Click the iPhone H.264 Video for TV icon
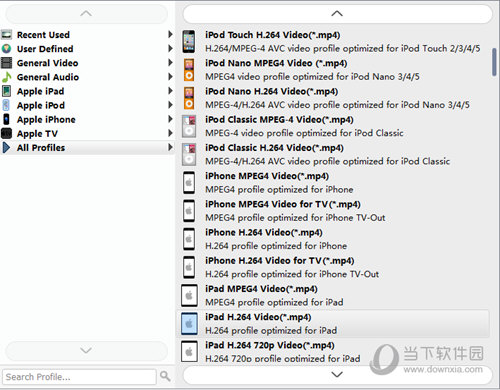The image size is (500, 390). (x=189, y=267)
